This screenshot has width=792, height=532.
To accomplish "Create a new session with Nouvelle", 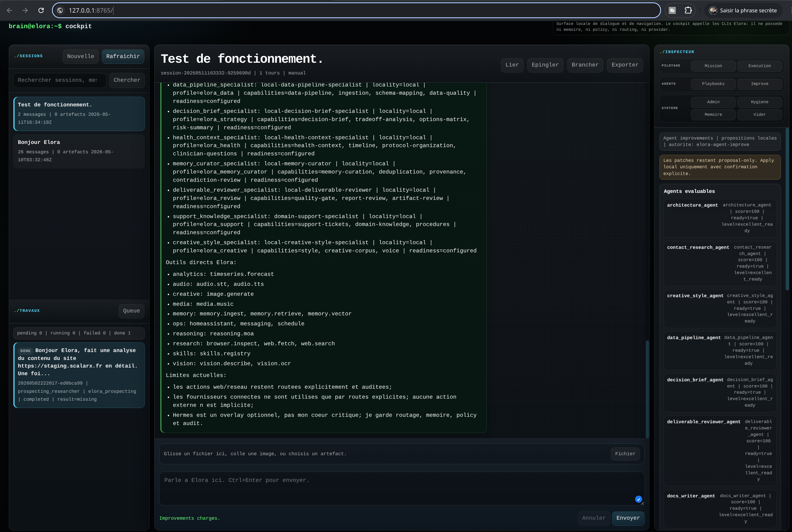I will pos(80,56).
